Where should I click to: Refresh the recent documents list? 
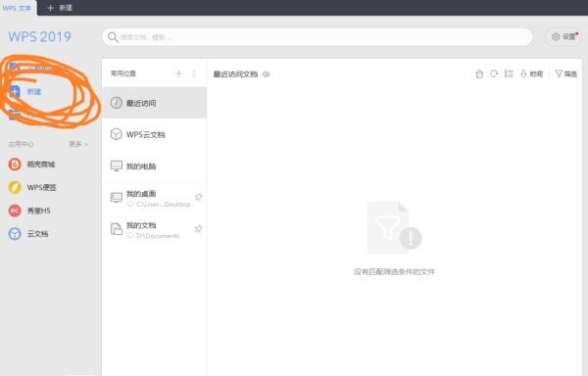494,73
